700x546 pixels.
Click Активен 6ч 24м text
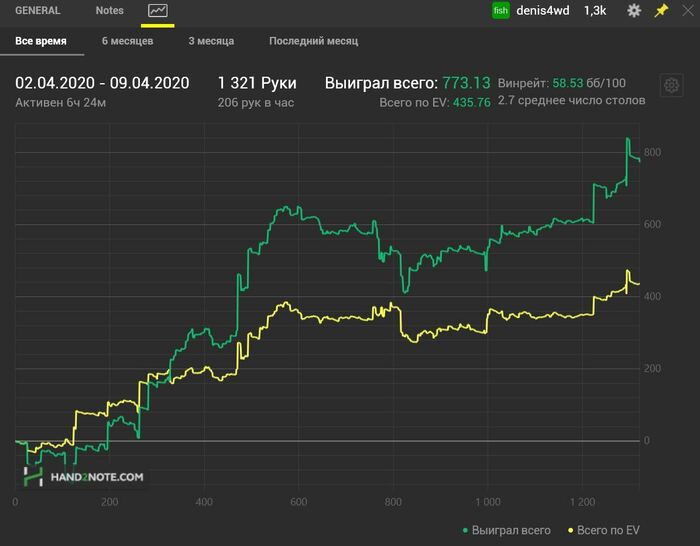click(61, 103)
